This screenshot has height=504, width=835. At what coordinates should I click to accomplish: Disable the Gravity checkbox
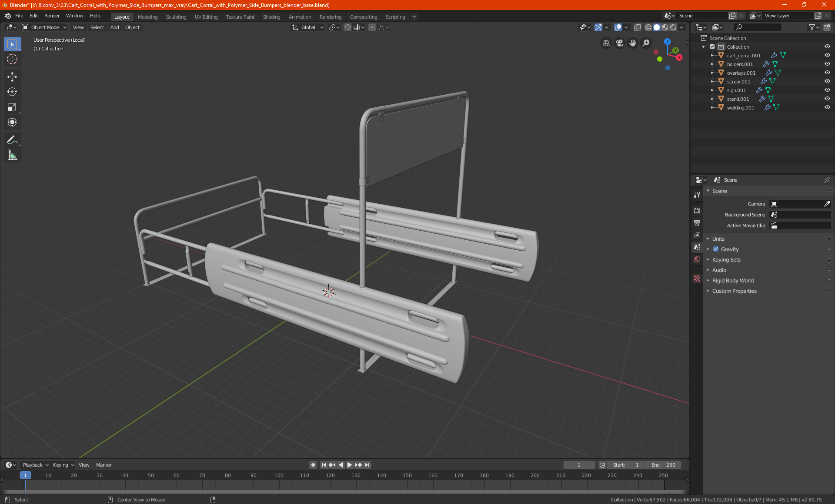pos(716,249)
